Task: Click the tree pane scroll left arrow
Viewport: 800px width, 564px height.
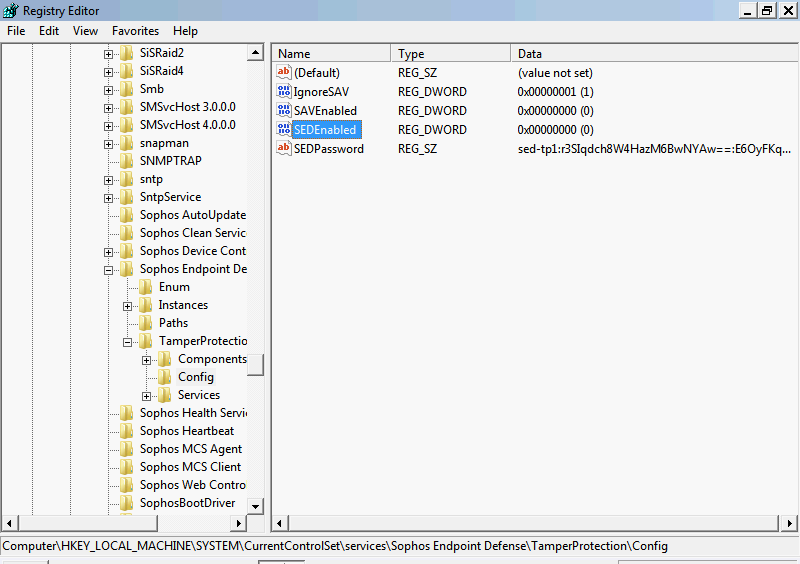Action: (10, 523)
